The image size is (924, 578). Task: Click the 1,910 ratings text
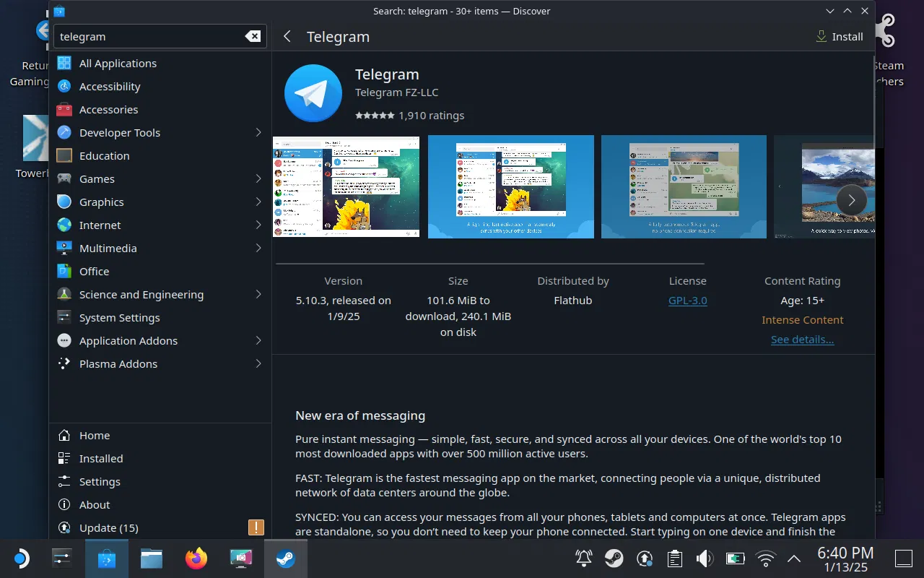click(431, 116)
